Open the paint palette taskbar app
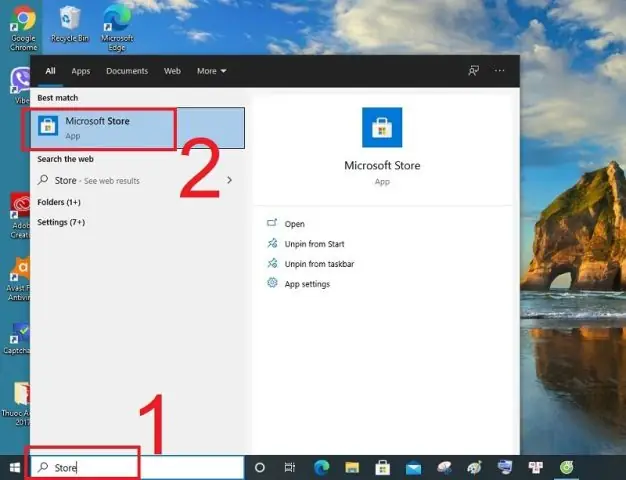The image size is (626, 480). tap(474, 467)
